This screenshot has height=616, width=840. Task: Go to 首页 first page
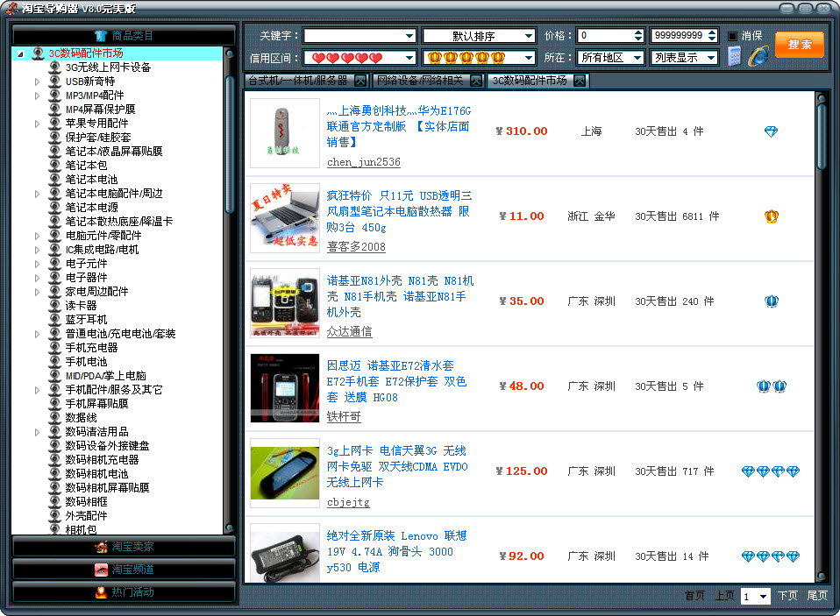pyautogui.click(x=694, y=596)
